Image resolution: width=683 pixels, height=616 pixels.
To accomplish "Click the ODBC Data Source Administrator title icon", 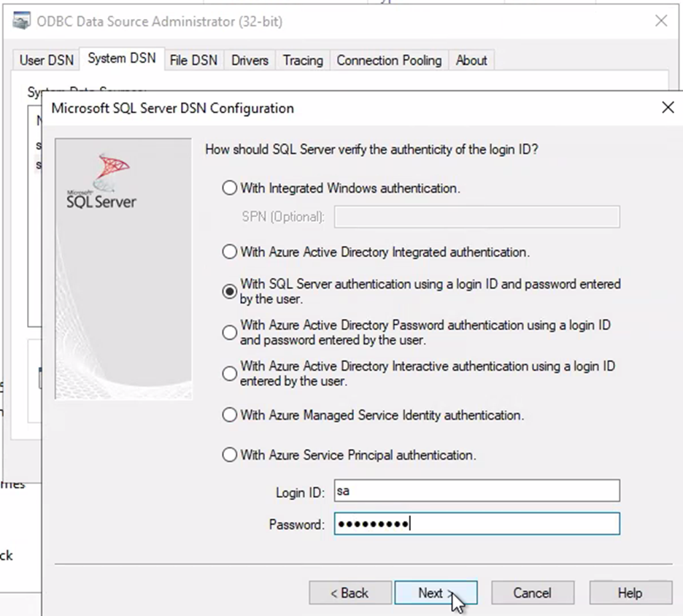I will coord(22,21).
